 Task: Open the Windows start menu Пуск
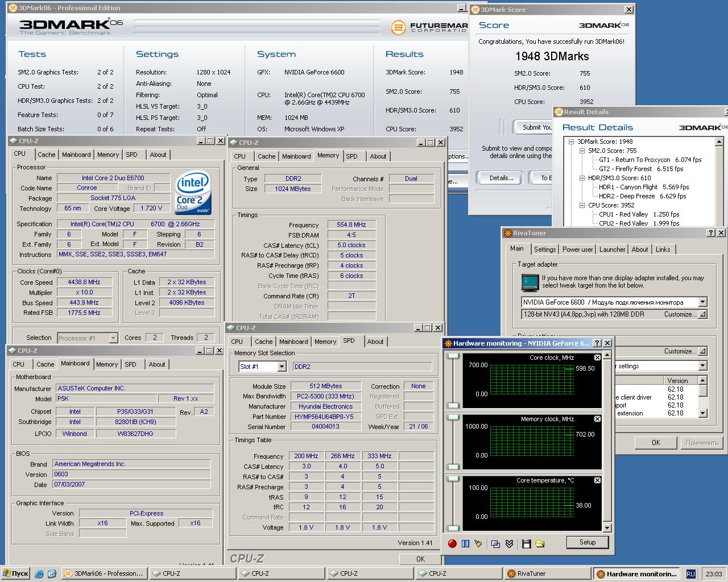pyautogui.click(x=15, y=573)
